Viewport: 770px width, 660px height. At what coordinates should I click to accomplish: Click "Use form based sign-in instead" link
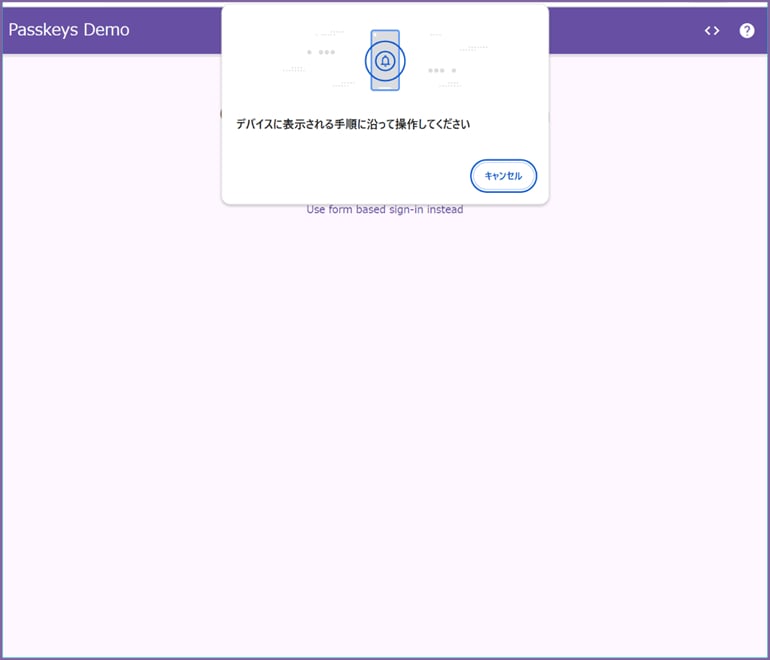click(385, 210)
